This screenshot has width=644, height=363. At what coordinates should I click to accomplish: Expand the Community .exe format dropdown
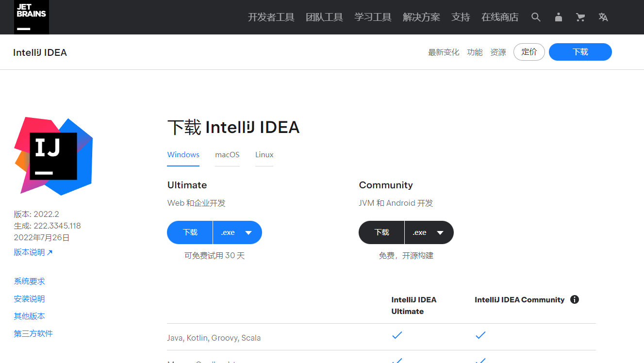pyautogui.click(x=429, y=232)
